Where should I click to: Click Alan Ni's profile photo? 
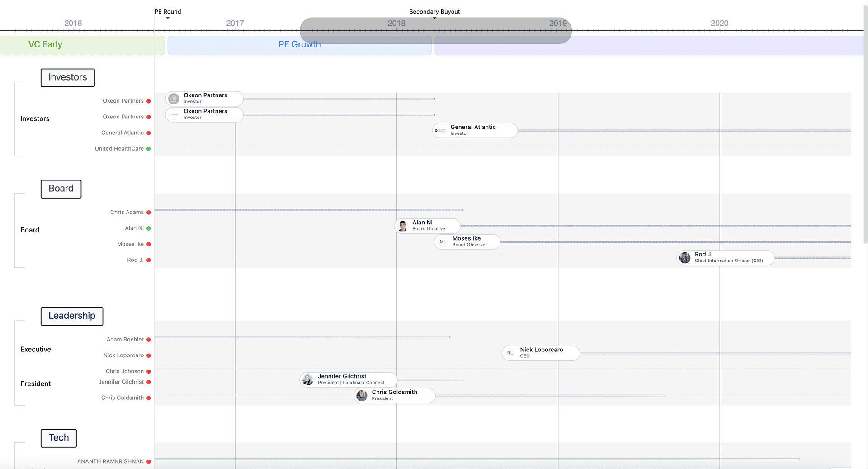pos(402,226)
